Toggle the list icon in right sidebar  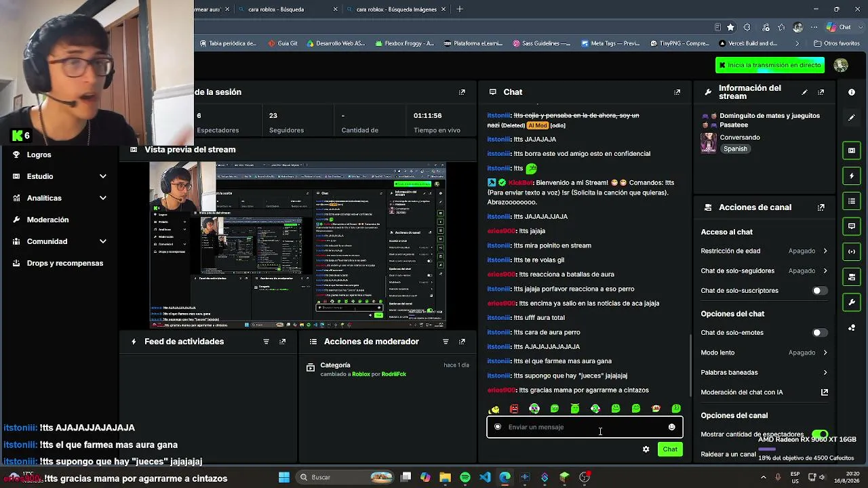click(x=852, y=201)
